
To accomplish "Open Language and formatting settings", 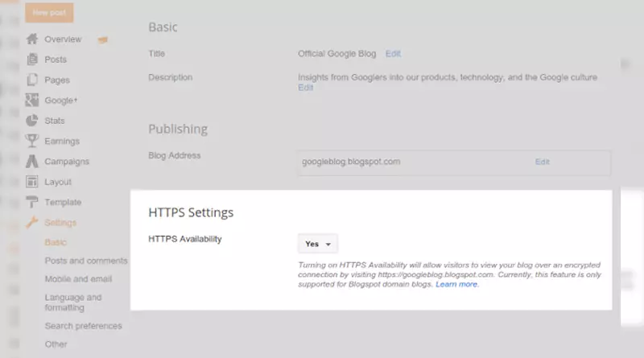I will click(x=73, y=302).
